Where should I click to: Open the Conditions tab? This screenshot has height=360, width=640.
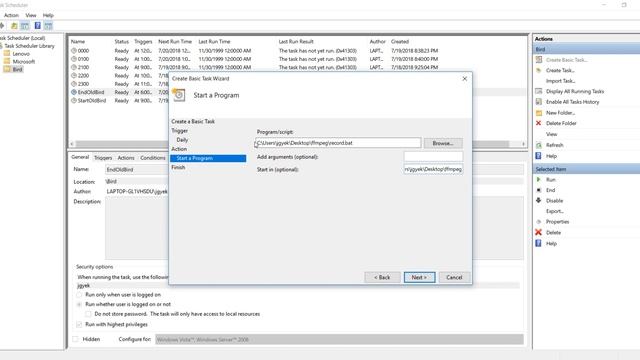click(153, 158)
